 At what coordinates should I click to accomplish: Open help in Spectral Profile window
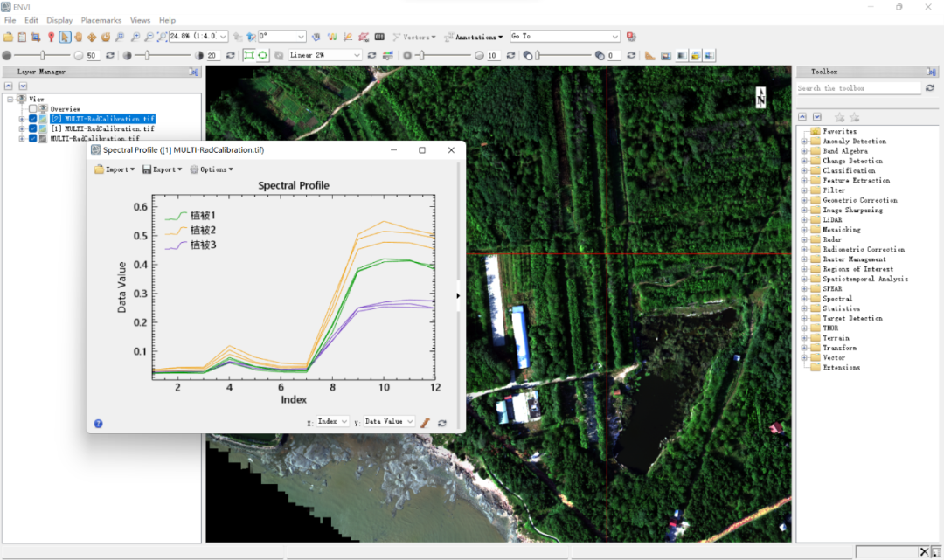point(98,424)
